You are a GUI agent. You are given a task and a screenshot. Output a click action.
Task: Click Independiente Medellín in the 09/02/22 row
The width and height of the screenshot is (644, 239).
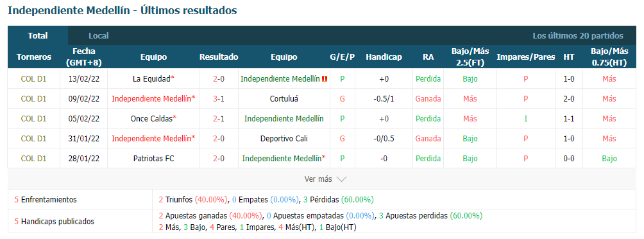pos(151,99)
